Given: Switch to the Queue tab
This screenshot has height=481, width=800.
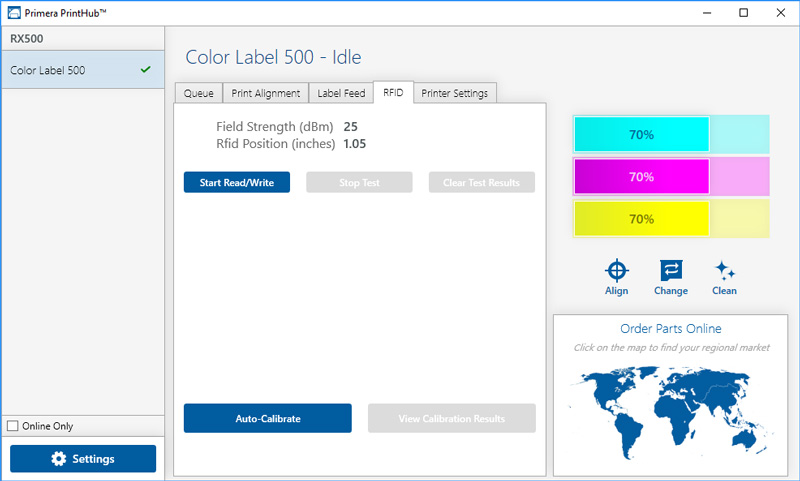Looking at the screenshot, I should pyautogui.click(x=198, y=93).
